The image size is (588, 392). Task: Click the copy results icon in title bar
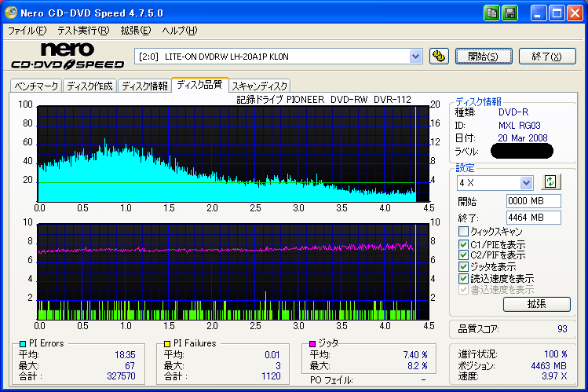click(491, 13)
